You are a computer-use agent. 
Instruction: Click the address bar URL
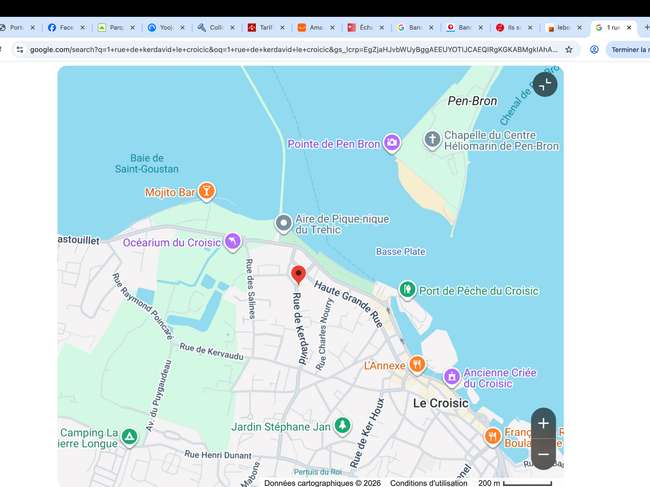coord(293,49)
